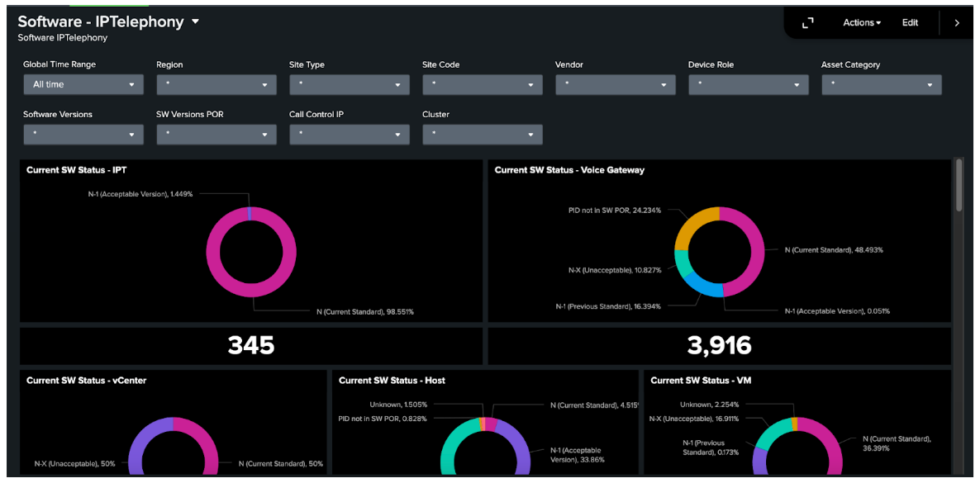
Task: Open the Vendor filter dropdown
Action: pyautogui.click(x=615, y=84)
